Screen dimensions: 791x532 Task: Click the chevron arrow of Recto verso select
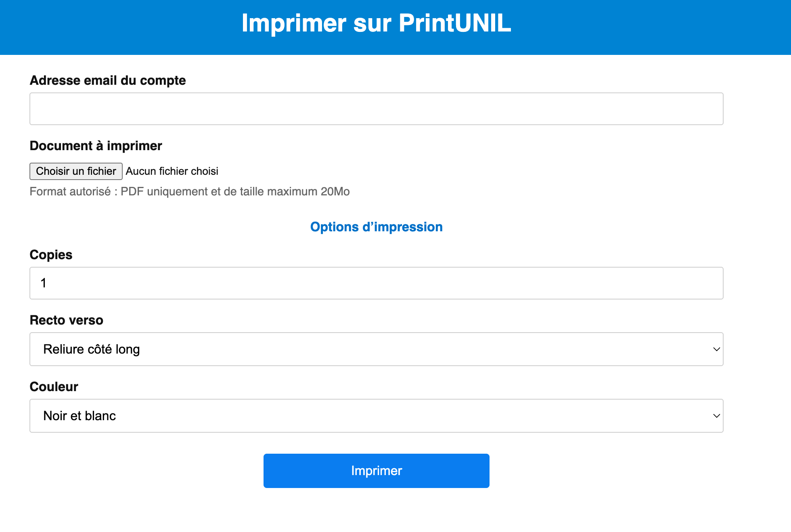pyautogui.click(x=716, y=349)
